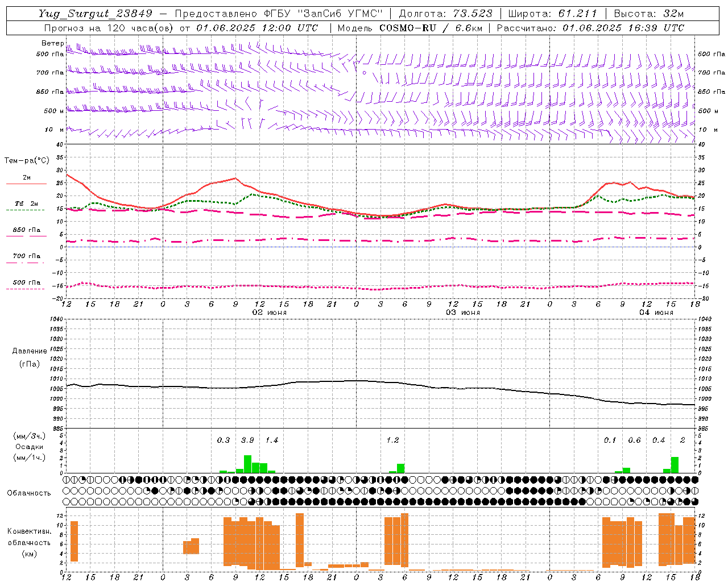The width and height of the screenshot is (728, 582).
Task: Click the Прогноз на 120 часа(ов) text
Action: pos(108,28)
